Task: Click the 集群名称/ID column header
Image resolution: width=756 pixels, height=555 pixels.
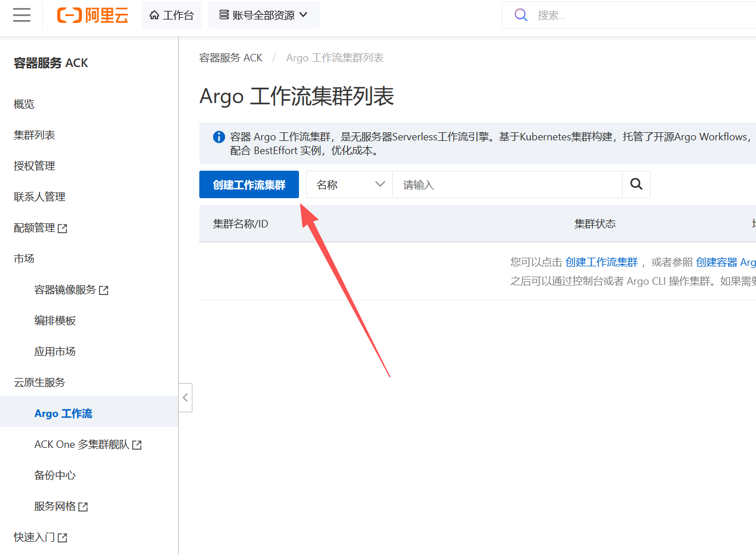Action: coord(241,224)
